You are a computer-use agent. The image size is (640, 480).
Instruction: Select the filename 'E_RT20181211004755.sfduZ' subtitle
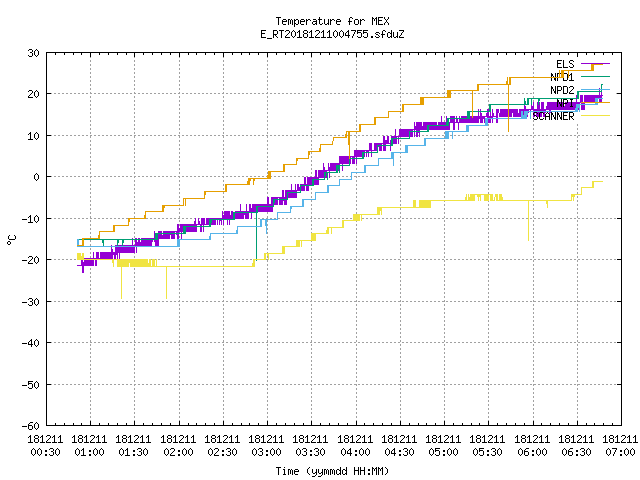pyautogui.click(x=332, y=34)
